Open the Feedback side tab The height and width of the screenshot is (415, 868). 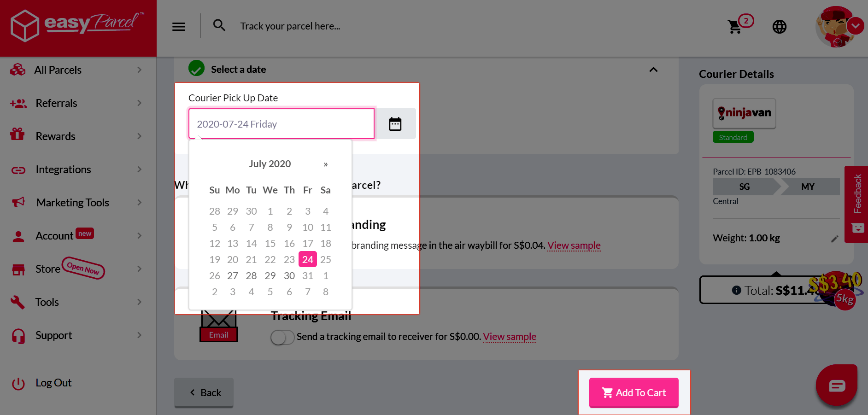point(857,194)
